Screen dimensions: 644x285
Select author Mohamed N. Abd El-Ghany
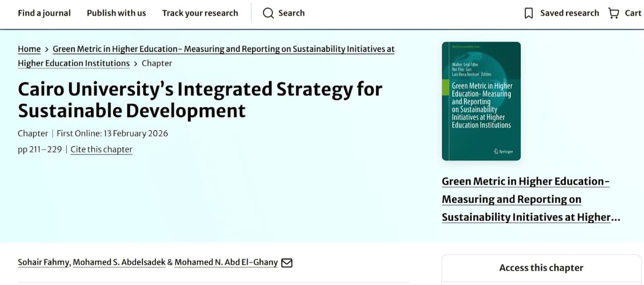pyautogui.click(x=226, y=262)
